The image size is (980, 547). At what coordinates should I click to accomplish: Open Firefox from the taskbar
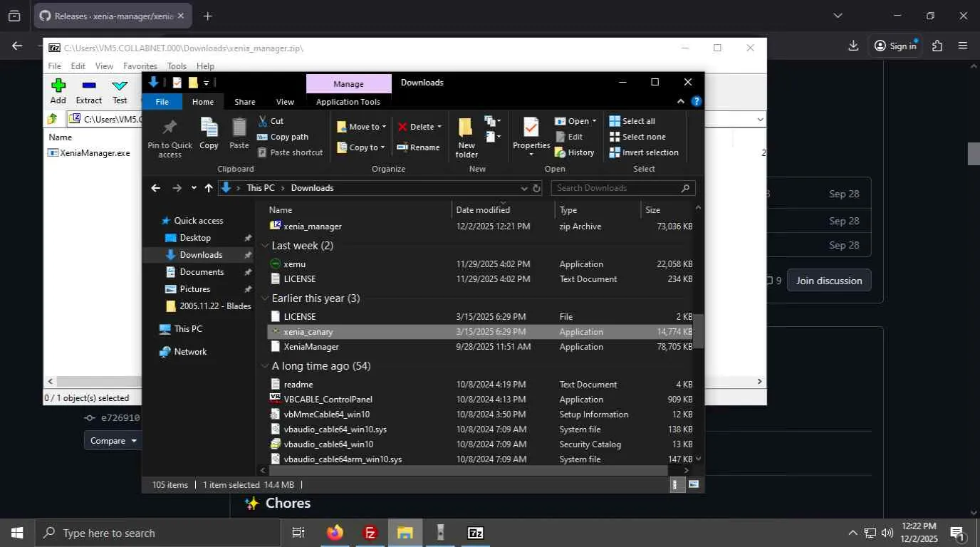(x=335, y=533)
